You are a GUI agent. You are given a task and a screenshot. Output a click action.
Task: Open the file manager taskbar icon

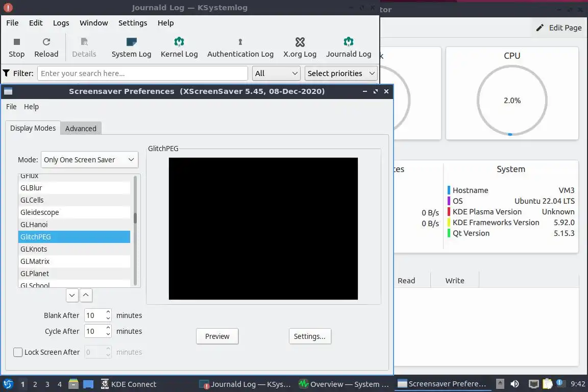pos(73,384)
